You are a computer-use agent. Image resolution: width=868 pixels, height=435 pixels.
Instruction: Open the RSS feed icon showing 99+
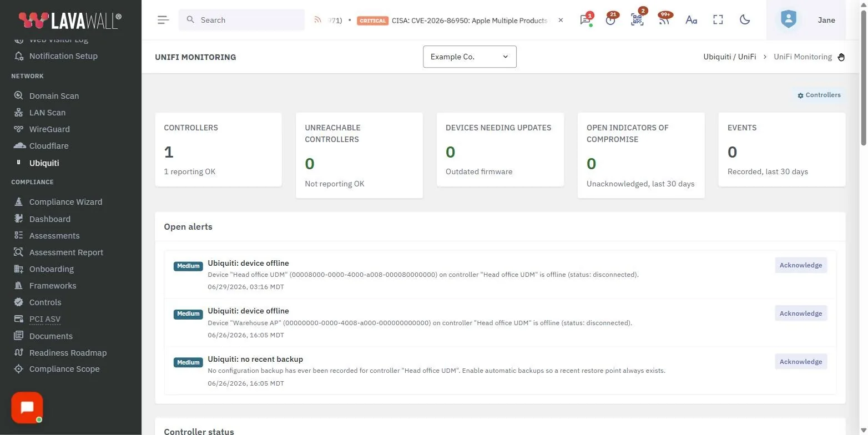pyautogui.click(x=664, y=20)
